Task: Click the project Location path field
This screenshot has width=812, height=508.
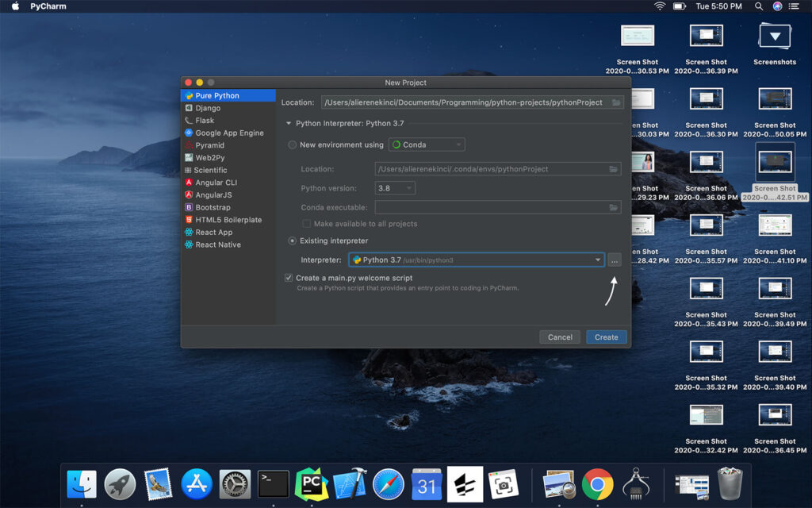Action: [472, 102]
